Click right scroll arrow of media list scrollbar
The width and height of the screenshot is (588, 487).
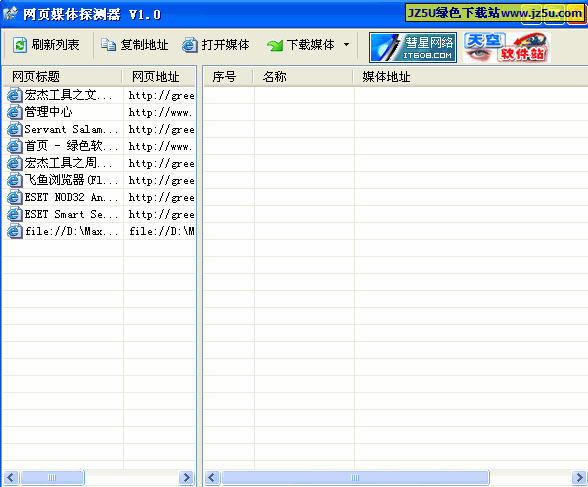point(579,478)
